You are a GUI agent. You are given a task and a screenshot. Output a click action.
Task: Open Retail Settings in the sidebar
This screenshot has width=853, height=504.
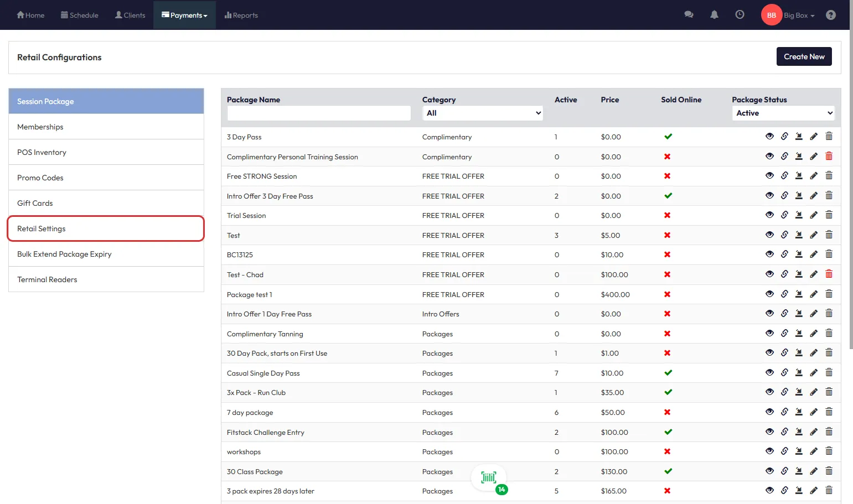click(106, 228)
